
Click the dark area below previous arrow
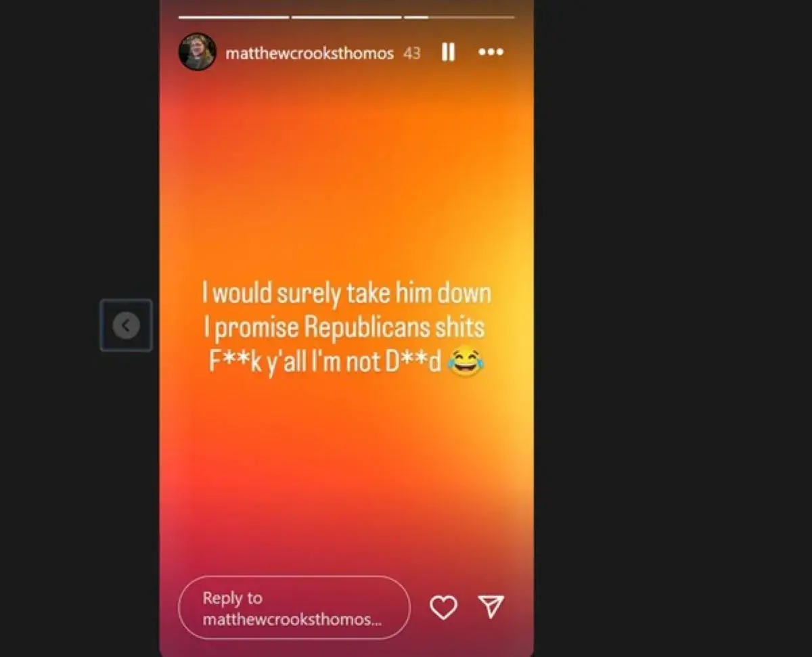(126, 501)
